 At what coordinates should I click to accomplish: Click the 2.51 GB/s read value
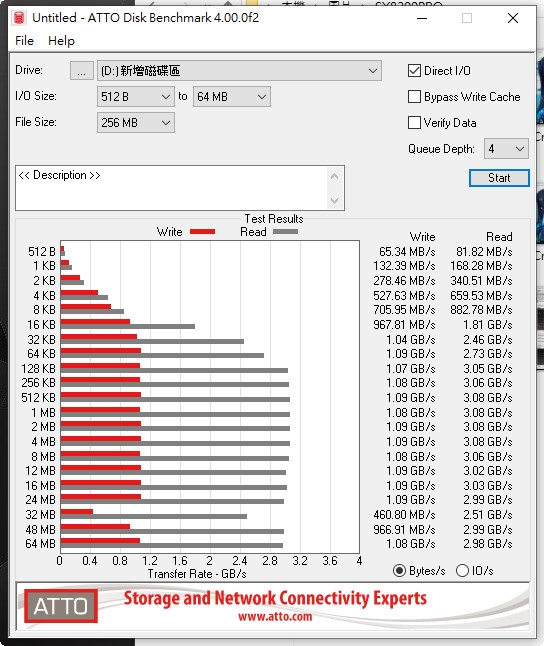[488, 515]
